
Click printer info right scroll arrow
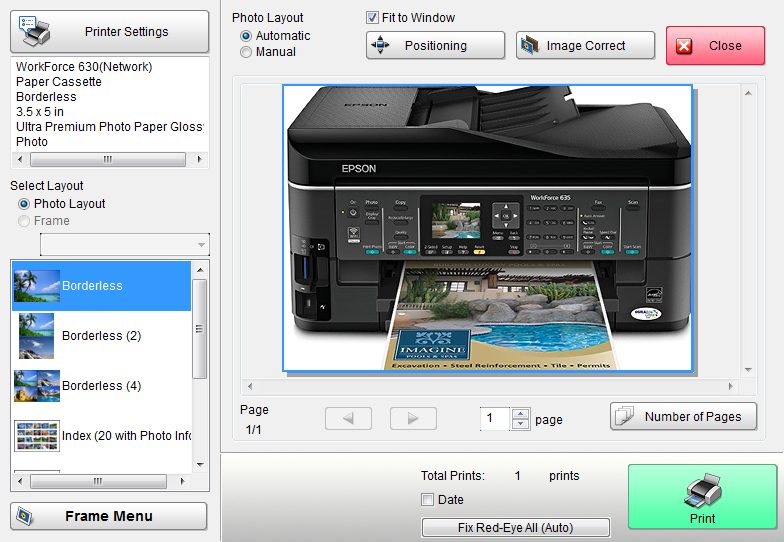pos(200,160)
